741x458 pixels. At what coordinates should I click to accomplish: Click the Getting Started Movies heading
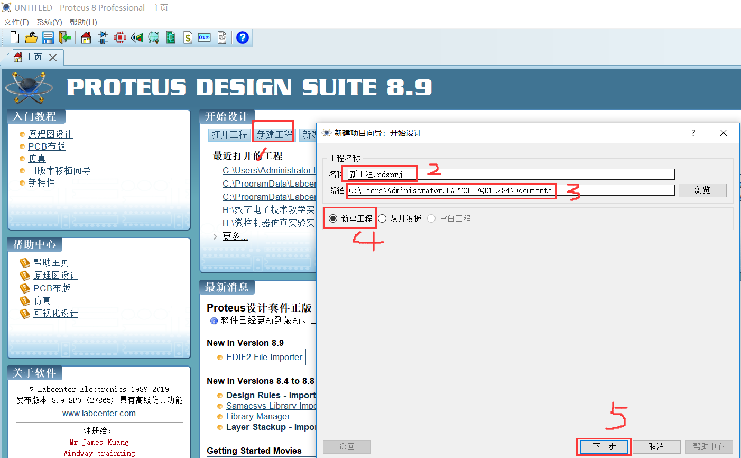coord(254,451)
